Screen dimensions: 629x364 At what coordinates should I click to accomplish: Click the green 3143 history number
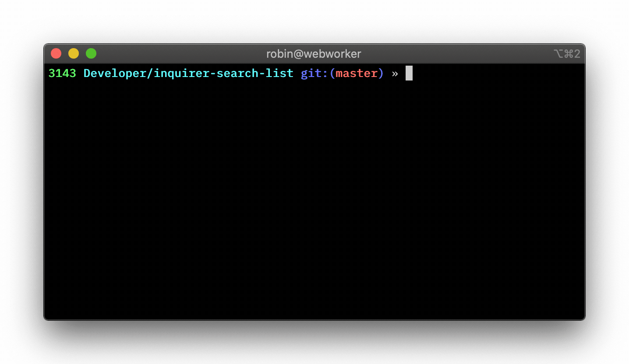[x=62, y=73]
